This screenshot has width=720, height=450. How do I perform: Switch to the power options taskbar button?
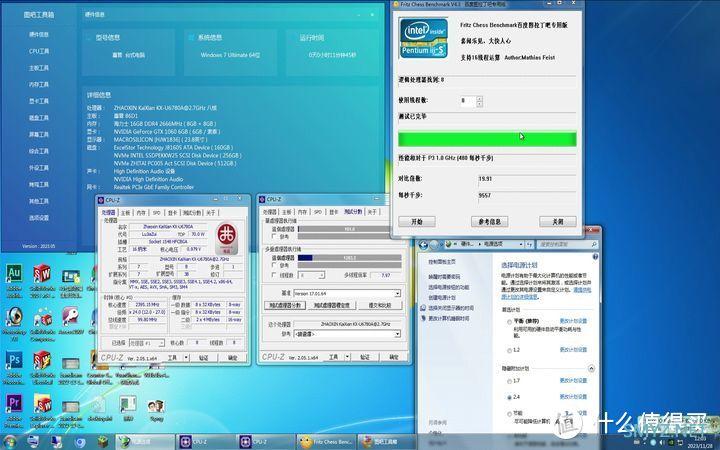pyautogui.click(x=144, y=442)
